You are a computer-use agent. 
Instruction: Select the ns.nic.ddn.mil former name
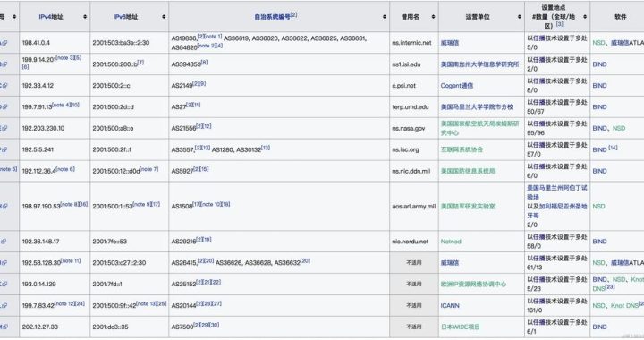point(411,171)
